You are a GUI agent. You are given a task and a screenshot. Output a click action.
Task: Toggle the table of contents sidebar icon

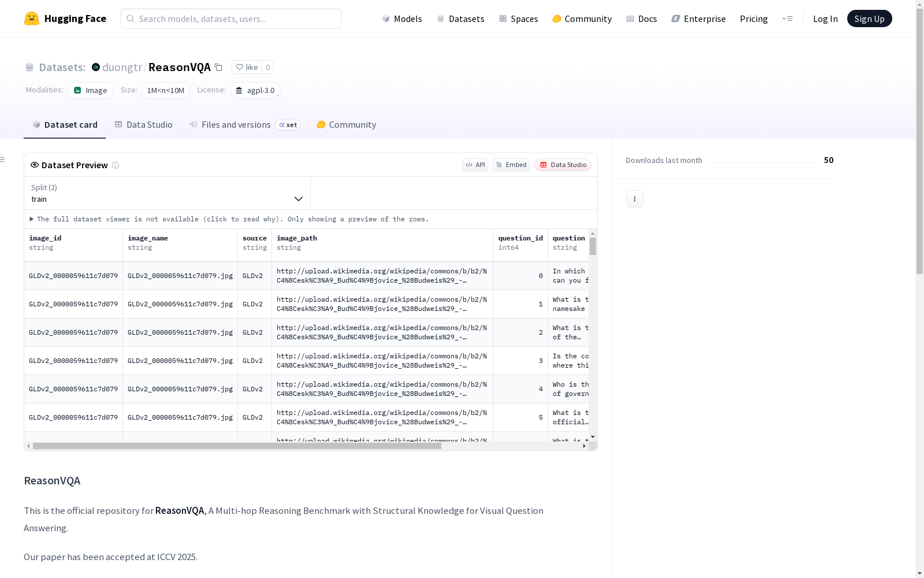pos(3,160)
